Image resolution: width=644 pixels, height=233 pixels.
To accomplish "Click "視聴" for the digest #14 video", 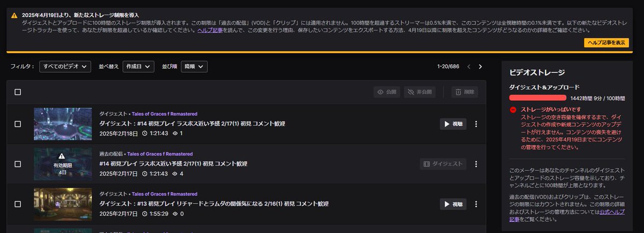I will click(x=453, y=124).
